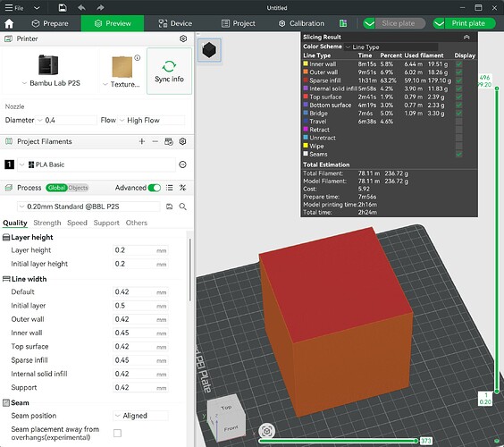Click the PLA Basic edit preset icon

tap(182, 164)
